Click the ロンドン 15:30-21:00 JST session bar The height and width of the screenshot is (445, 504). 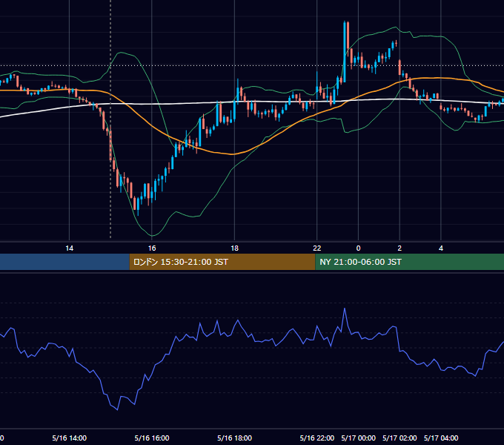222,262
